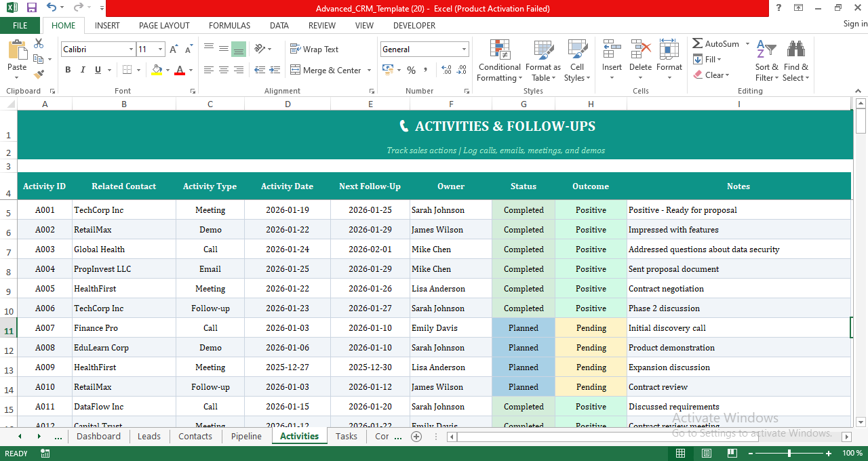The image size is (868, 461).
Task: Click the vertical scrollbar down arrow
Action: coord(861,422)
